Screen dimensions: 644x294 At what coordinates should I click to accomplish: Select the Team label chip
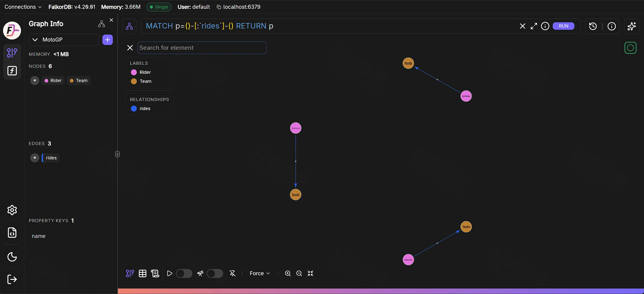coord(79,81)
